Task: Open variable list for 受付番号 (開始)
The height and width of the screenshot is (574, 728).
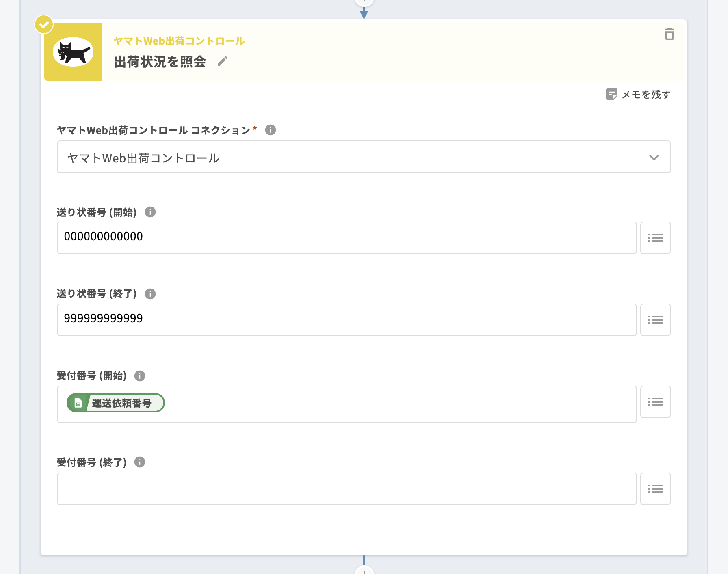Action: 656,402
